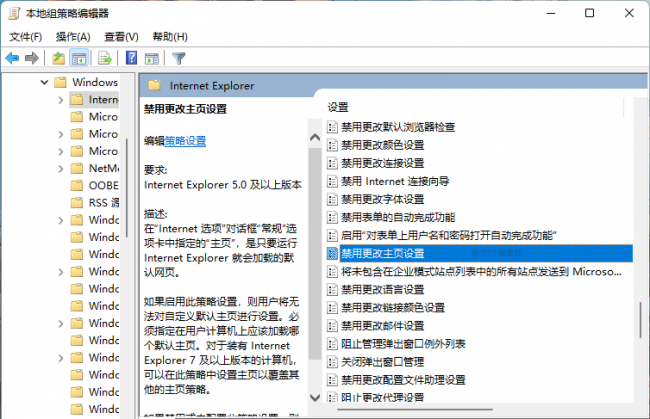Image resolution: width=650 pixels, height=419 pixels.
Task: Click policy icon beside 关闭弹出窗口管理
Action: point(332,362)
